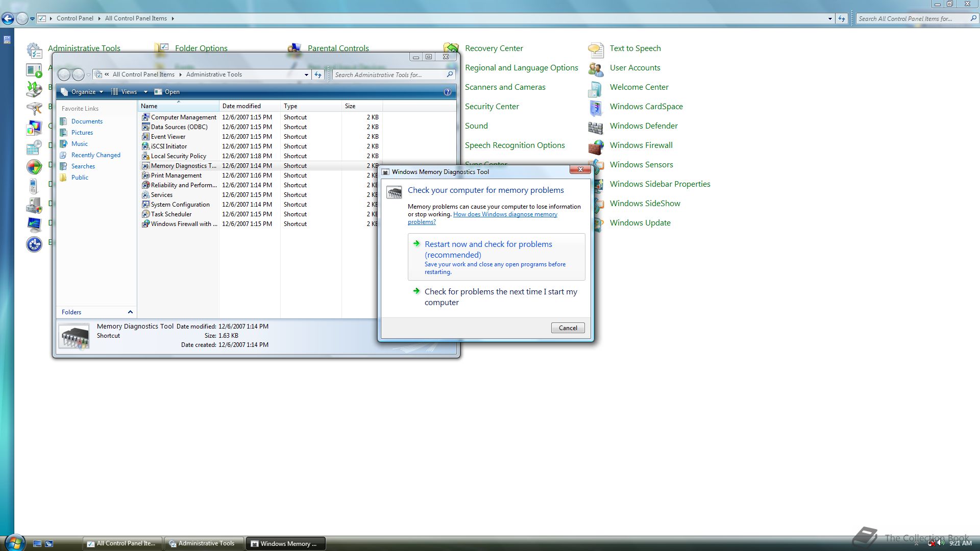Select the Task Scheduler icon

pos(145,214)
